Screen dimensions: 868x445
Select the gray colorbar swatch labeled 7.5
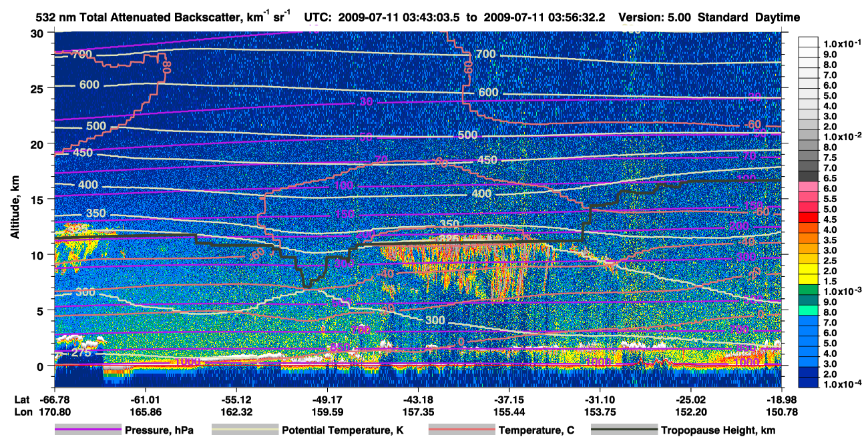pos(809,155)
